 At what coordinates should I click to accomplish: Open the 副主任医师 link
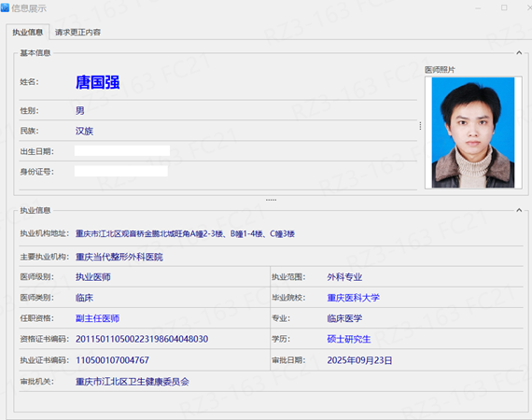97,318
